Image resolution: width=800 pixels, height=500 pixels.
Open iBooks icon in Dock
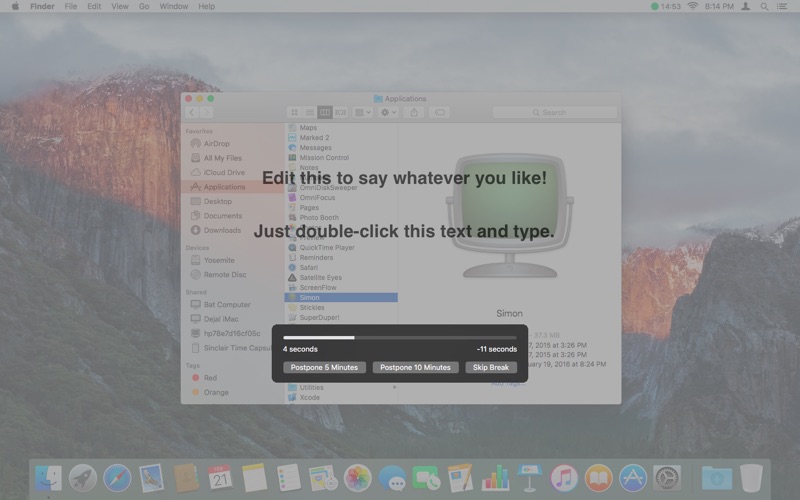pos(598,478)
